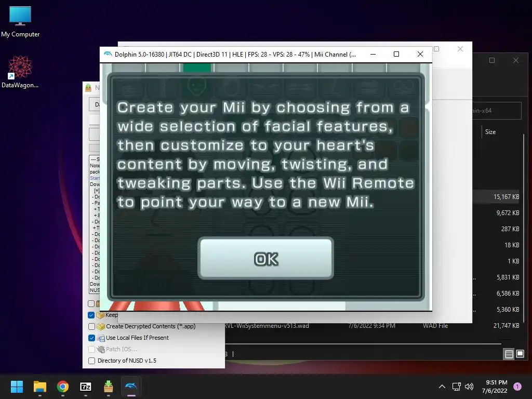Click the Use Local Files icon
This screenshot has height=399, width=532.
click(x=100, y=338)
